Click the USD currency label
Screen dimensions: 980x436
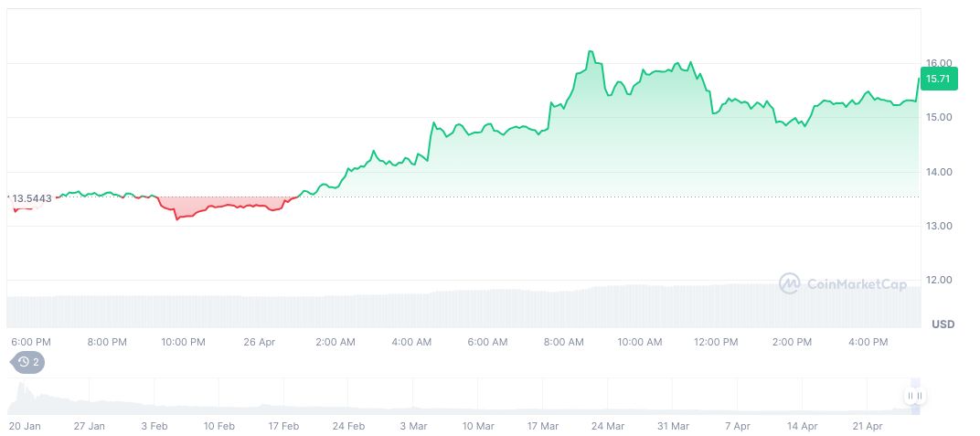click(x=943, y=324)
